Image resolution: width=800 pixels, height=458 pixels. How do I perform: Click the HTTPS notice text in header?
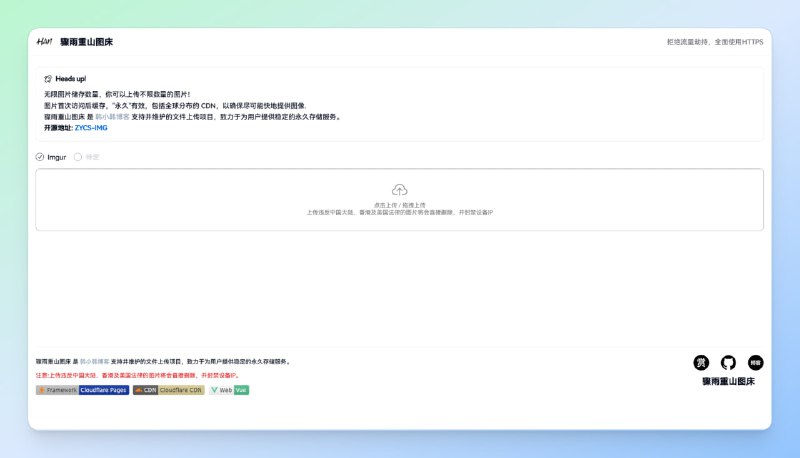click(x=715, y=42)
